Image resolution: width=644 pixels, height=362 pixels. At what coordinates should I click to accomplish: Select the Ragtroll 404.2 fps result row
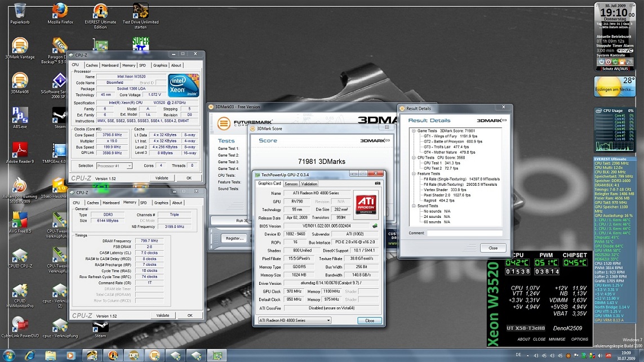439,200
